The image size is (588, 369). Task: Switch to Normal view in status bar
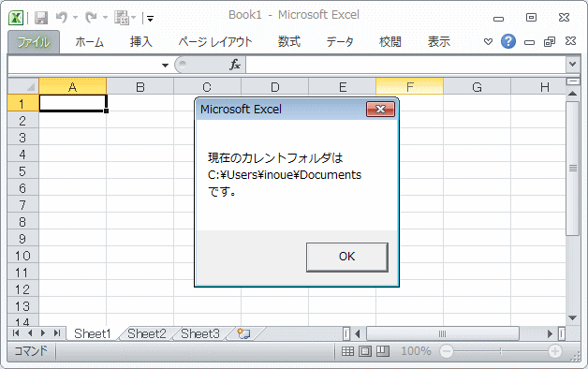point(347,351)
